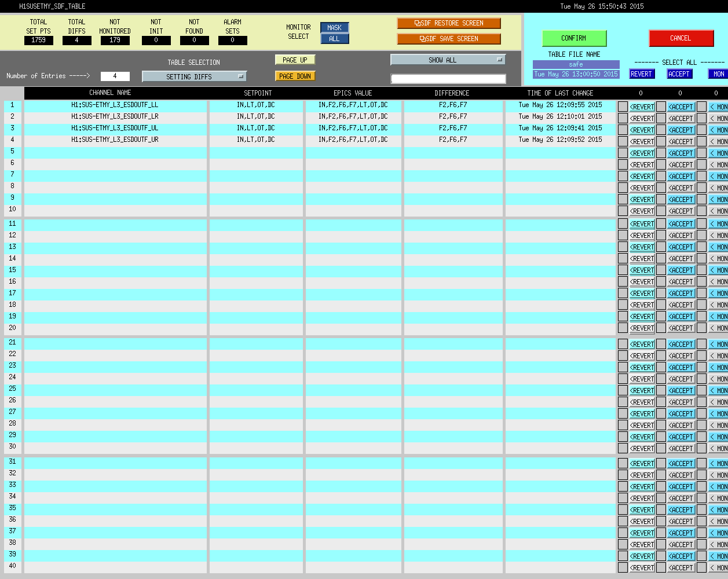The image size is (728, 579).
Task: Click the SETPOINT column header
Action: click(x=258, y=93)
